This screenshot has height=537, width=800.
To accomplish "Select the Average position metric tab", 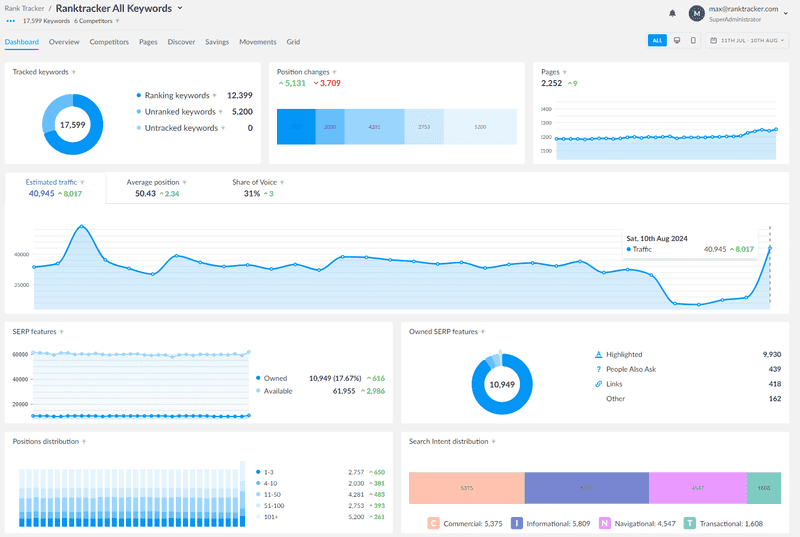I will click(153, 183).
